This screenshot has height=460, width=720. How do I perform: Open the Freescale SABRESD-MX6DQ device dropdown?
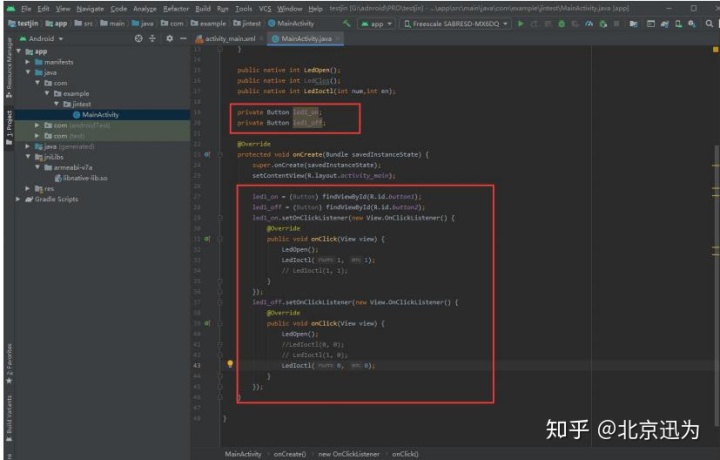456,23
